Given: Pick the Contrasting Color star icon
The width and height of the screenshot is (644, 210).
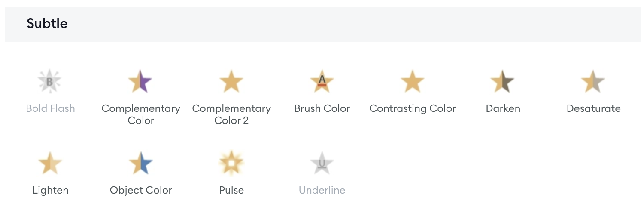Looking at the screenshot, I should pyautogui.click(x=413, y=81).
